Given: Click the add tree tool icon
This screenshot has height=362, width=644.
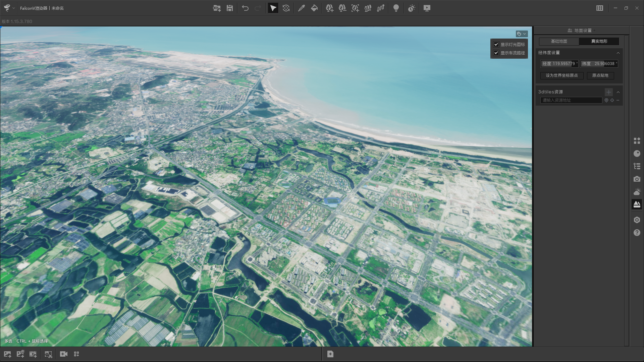Looking at the screenshot, I should [x=329, y=8].
